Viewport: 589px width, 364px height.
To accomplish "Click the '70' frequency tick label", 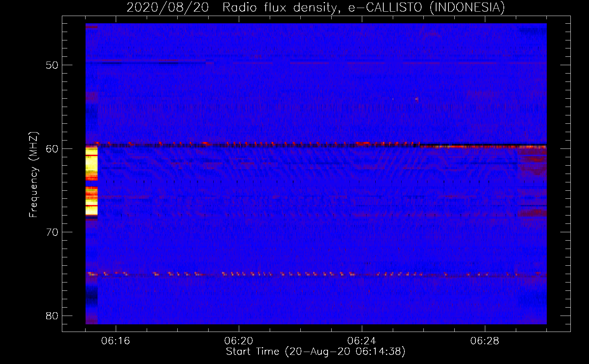I will click(x=52, y=232).
